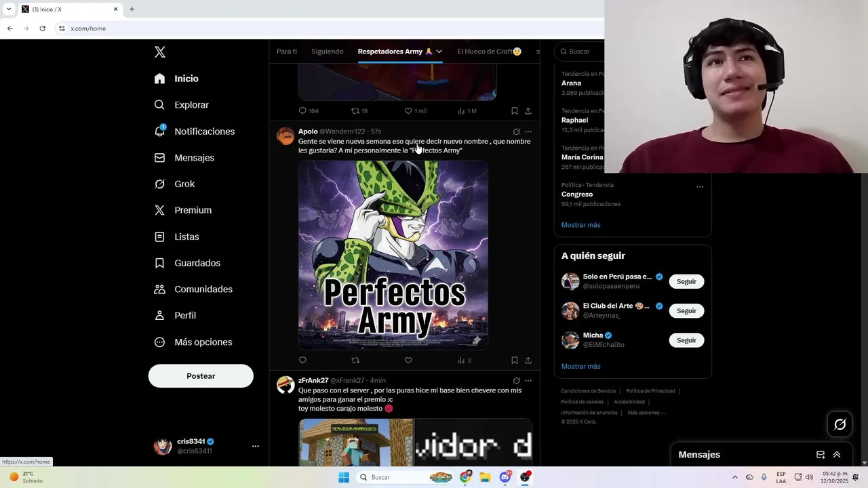Open the Perfil person icon
Image resolution: width=868 pixels, height=488 pixels.
coord(159,315)
